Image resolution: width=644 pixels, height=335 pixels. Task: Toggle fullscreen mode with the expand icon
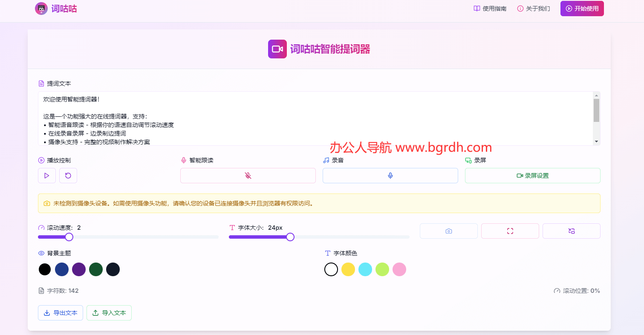[510, 231]
